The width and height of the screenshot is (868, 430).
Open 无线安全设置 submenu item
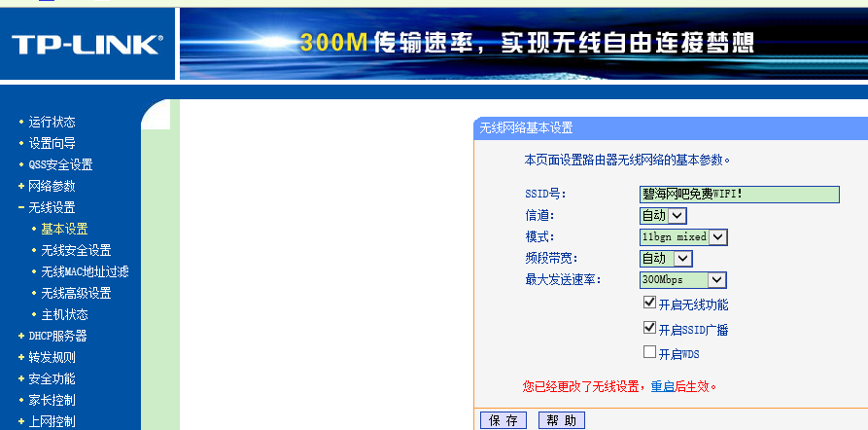click(x=76, y=250)
